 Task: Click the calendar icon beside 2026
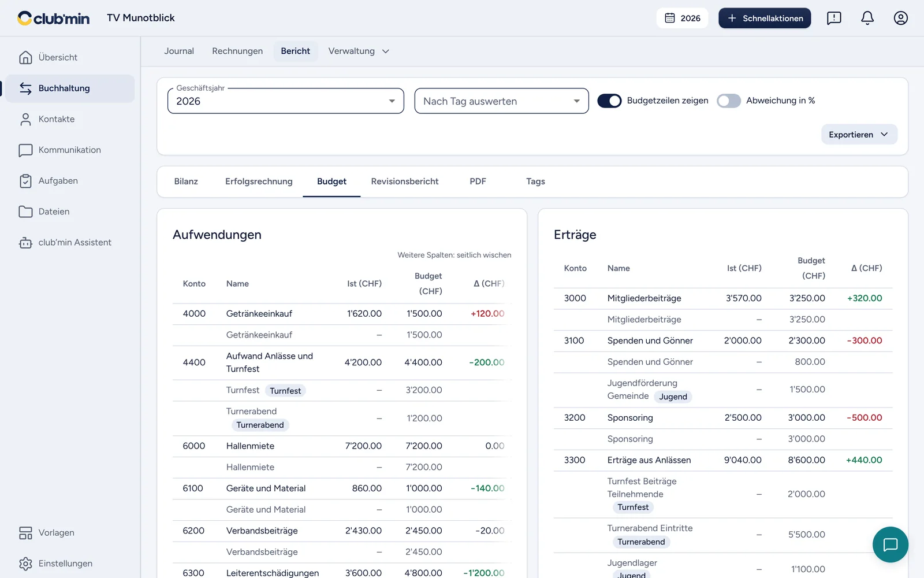tap(670, 18)
